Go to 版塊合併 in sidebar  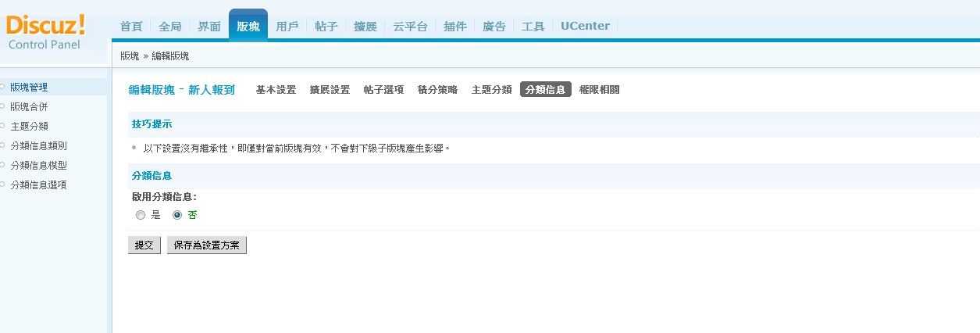point(29,106)
